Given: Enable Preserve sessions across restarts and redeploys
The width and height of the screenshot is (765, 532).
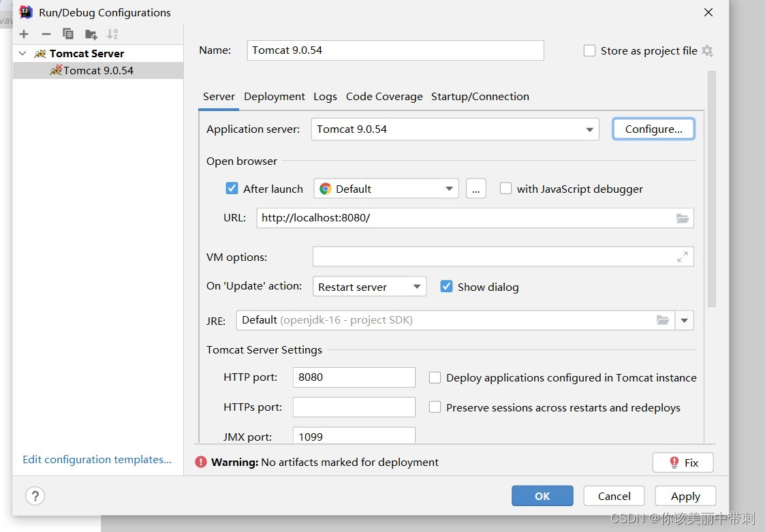Looking at the screenshot, I should coord(435,407).
